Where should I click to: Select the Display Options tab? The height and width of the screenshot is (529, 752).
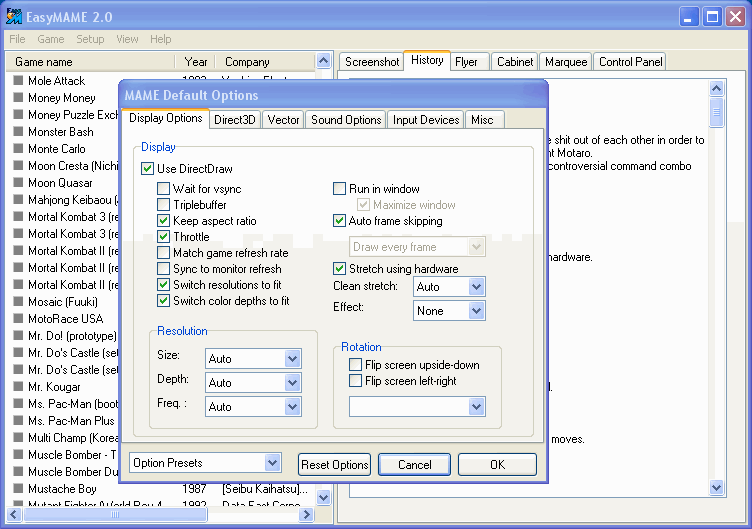(166, 118)
